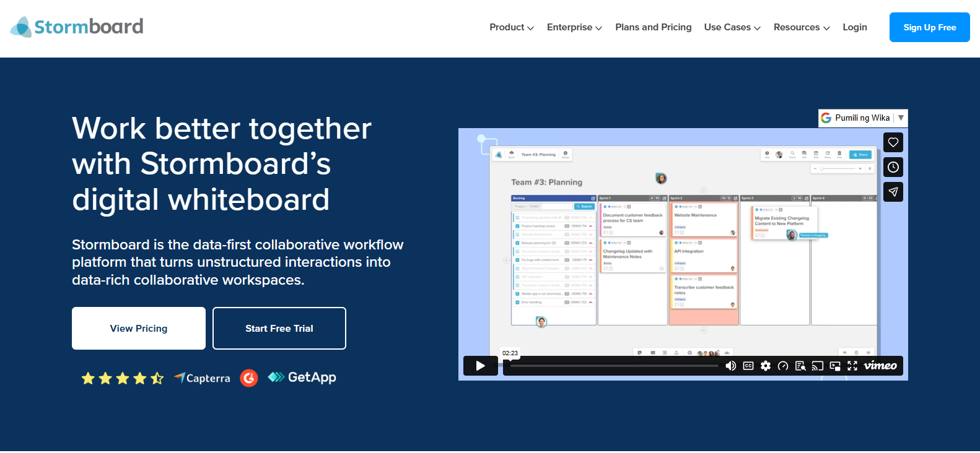Add video to Watch Later (clock icon)
The height and width of the screenshot is (453, 980).
click(893, 167)
